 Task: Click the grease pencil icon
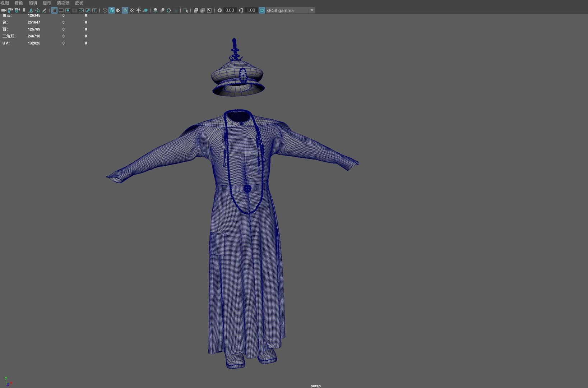[x=44, y=10]
